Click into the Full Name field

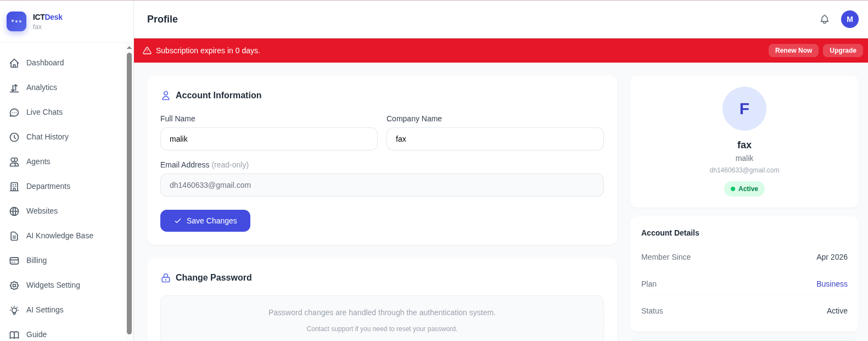click(x=269, y=139)
